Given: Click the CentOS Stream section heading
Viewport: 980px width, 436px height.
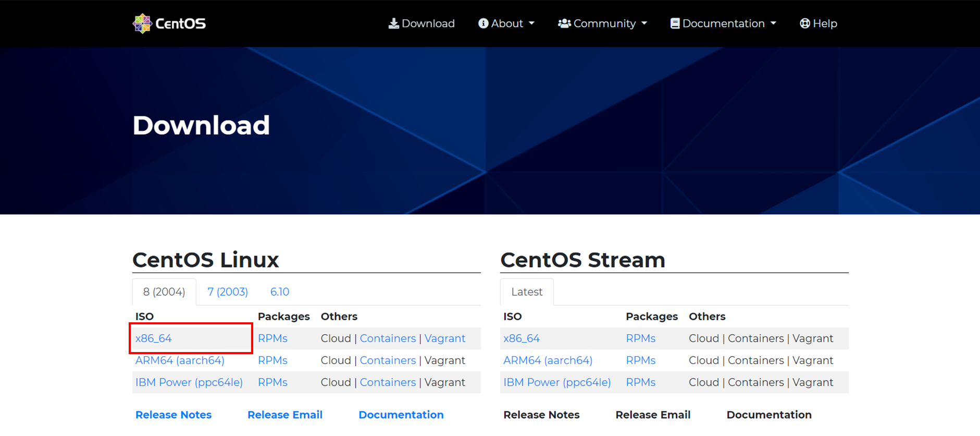Looking at the screenshot, I should [583, 260].
